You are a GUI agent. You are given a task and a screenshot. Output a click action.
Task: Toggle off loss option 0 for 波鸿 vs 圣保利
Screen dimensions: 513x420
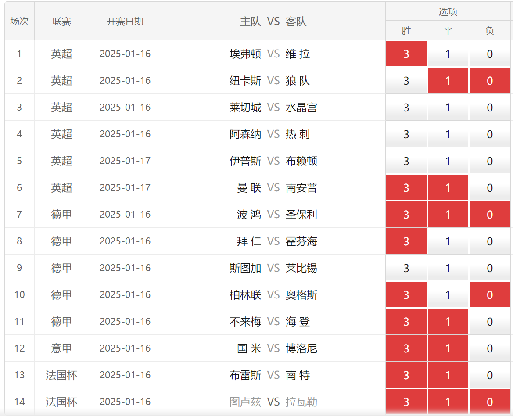(490, 215)
